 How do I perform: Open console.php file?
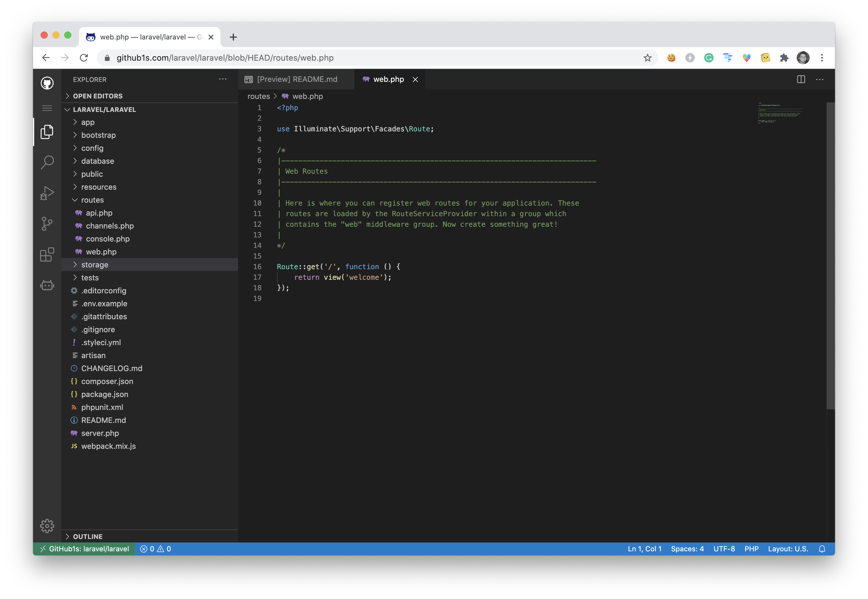[x=149, y=239]
